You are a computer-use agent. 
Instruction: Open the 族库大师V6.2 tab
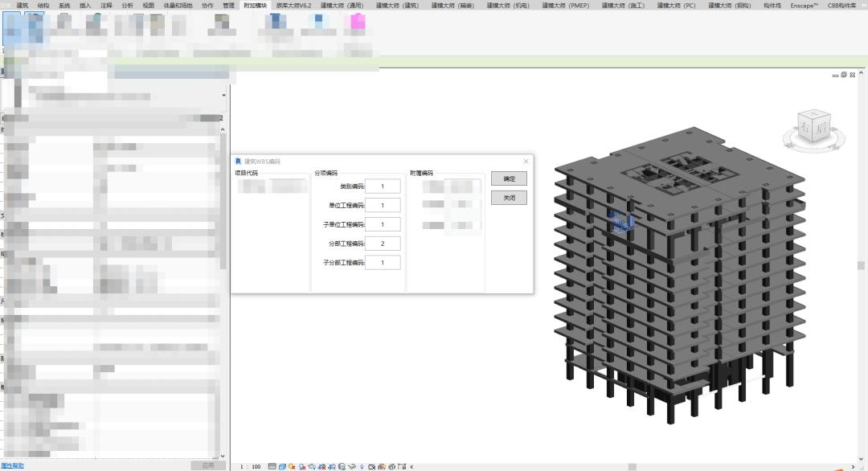point(293,5)
